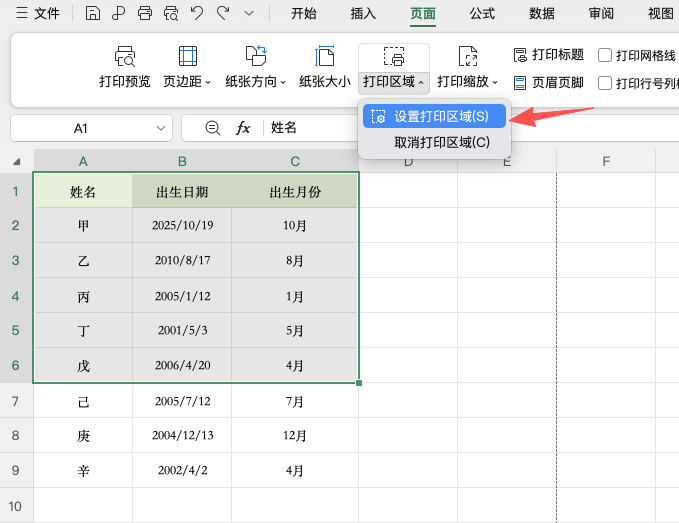Open the 文件 hamburger menu
This screenshot has width=679, height=523.
(x=38, y=13)
